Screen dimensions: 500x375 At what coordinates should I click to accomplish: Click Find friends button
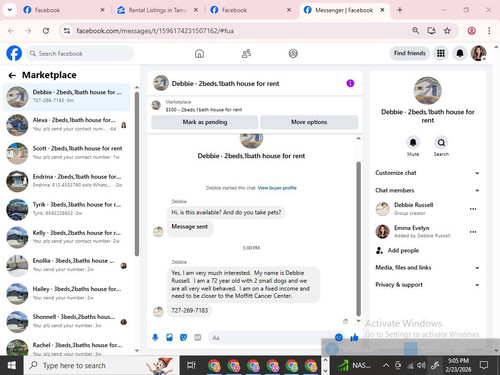(410, 53)
